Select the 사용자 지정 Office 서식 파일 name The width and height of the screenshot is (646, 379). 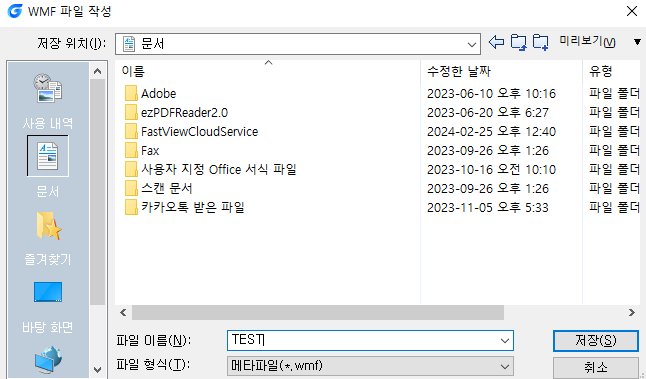[219, 169]
